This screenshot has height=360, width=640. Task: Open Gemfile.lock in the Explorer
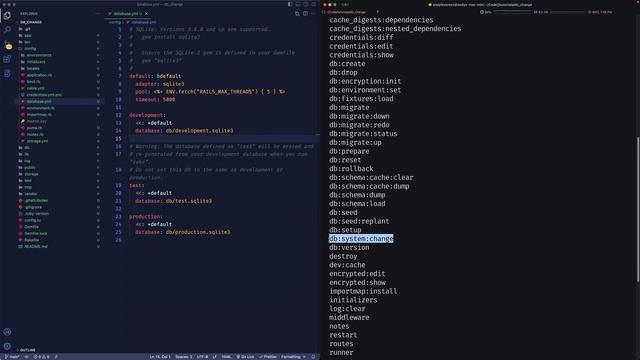click(36, 233)
